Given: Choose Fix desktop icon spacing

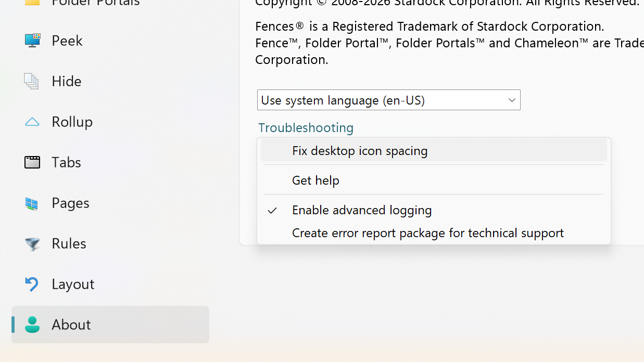Looking at the screenshot, I should point(360,151).
